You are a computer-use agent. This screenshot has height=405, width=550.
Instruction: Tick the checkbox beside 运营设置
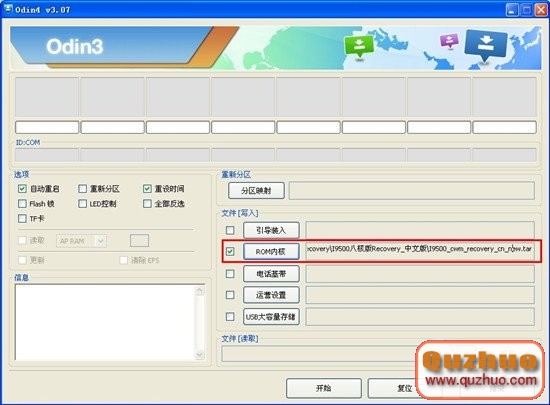coord(230,295)
